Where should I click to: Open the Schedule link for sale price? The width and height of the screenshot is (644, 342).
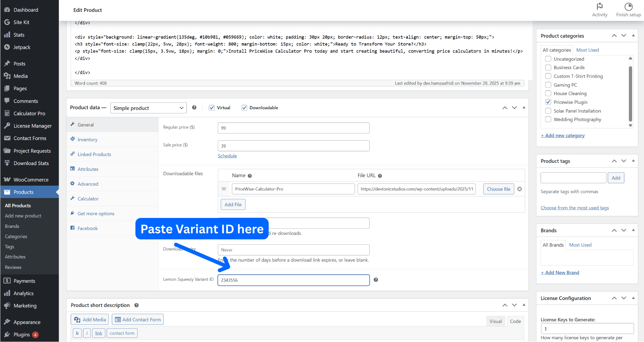click(x=227, y=156)
